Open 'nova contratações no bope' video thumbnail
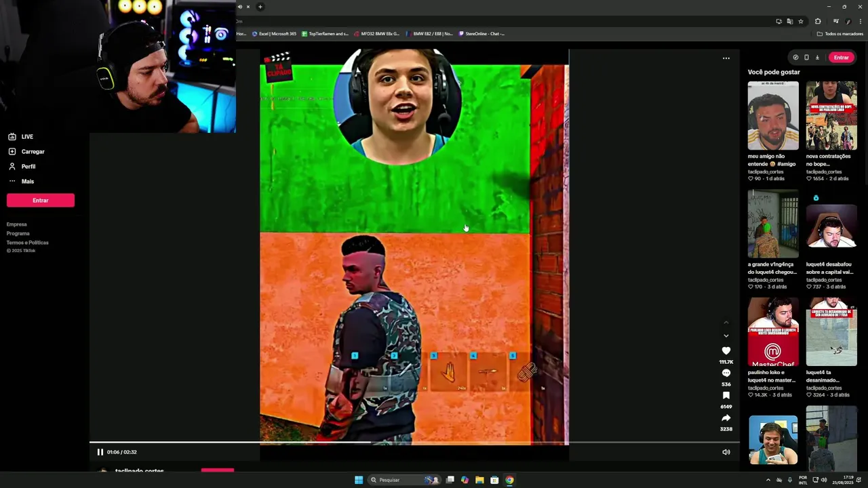Image resolution: width=868 pixels, height=488 pixels. [831, 116]
